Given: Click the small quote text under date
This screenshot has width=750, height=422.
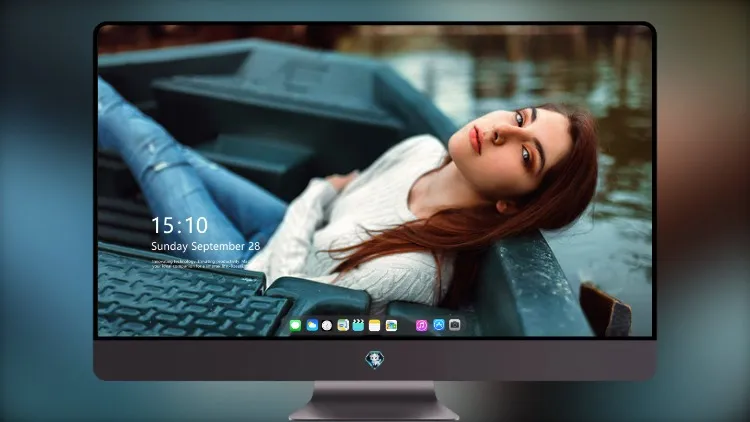Looking at the screenshot, I should (200, 264).
